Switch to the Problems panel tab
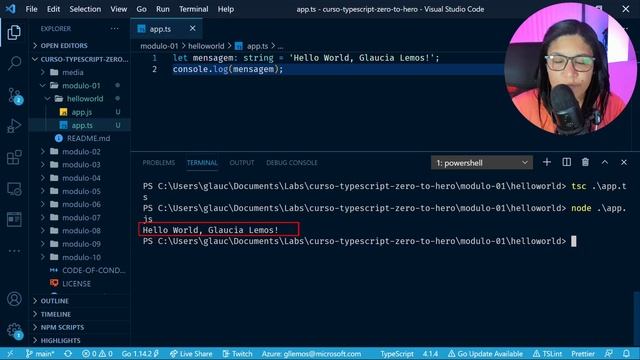The height and width of the screenshot is (360, 640). click(158, 162)
